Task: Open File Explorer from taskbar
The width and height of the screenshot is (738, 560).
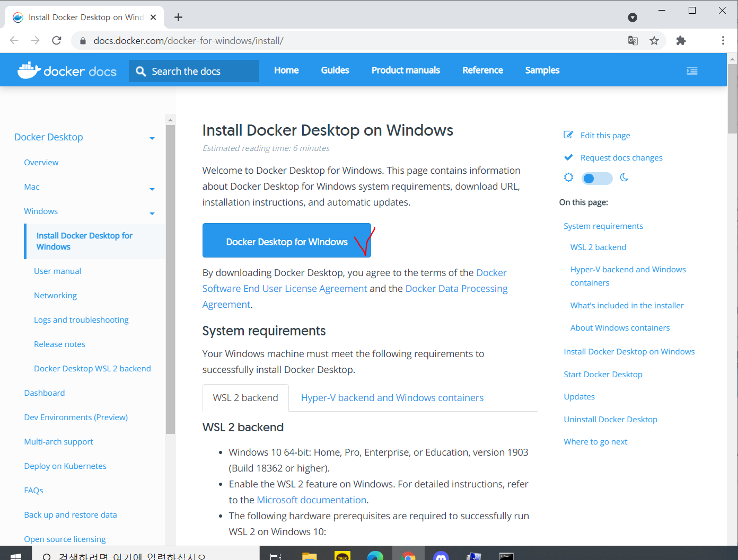Action: [x=309, y=556]
